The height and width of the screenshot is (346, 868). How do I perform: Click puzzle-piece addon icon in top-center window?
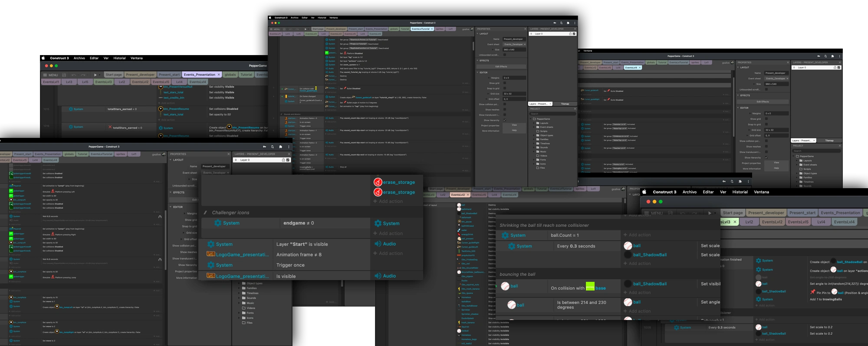tap(568, 23)
